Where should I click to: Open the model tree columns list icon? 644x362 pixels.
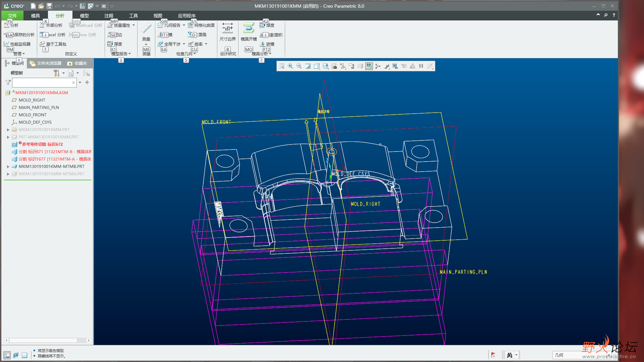pos(71,73)
